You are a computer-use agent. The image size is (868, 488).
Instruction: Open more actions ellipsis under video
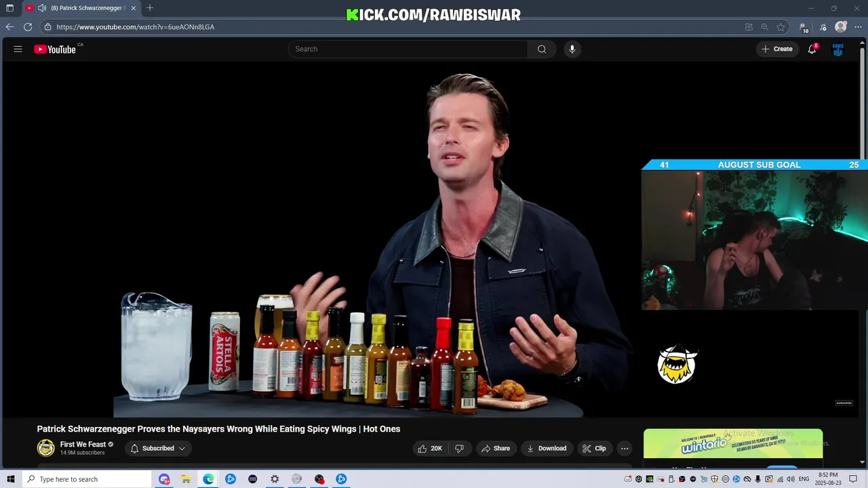[625, 448]
